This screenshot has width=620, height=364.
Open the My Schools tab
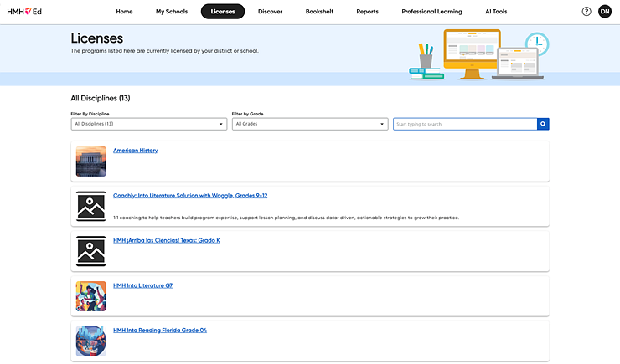point(172,12)
